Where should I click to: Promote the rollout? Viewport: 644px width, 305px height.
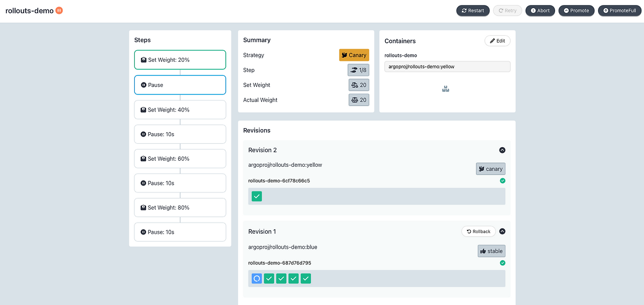577,11
